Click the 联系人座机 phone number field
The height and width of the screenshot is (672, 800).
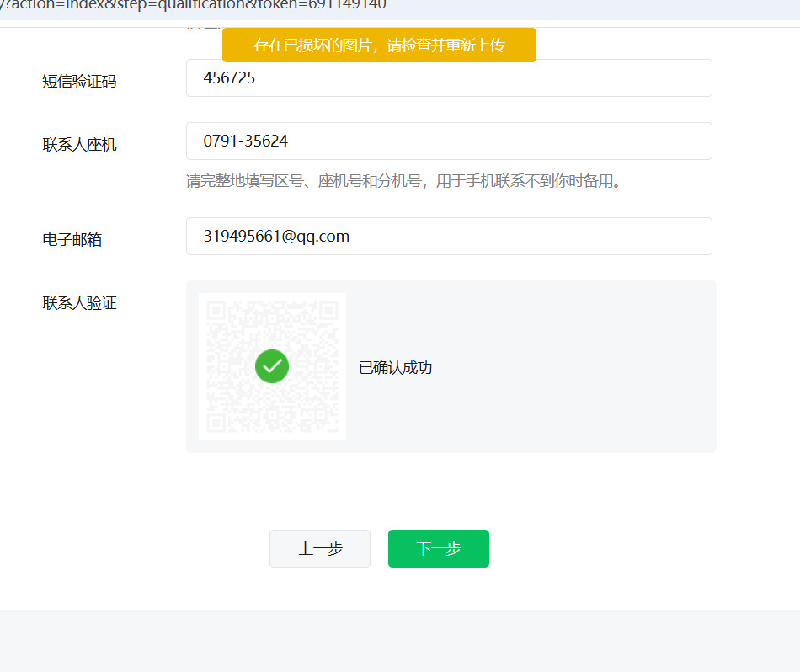click(449, 141)
